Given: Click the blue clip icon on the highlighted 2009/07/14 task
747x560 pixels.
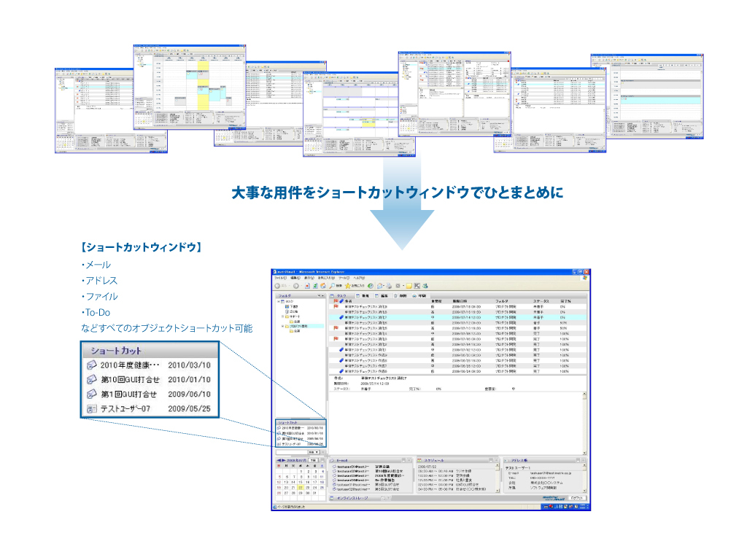Looking at the screenshot, I should pyautogui.click(x=341, y=317).
